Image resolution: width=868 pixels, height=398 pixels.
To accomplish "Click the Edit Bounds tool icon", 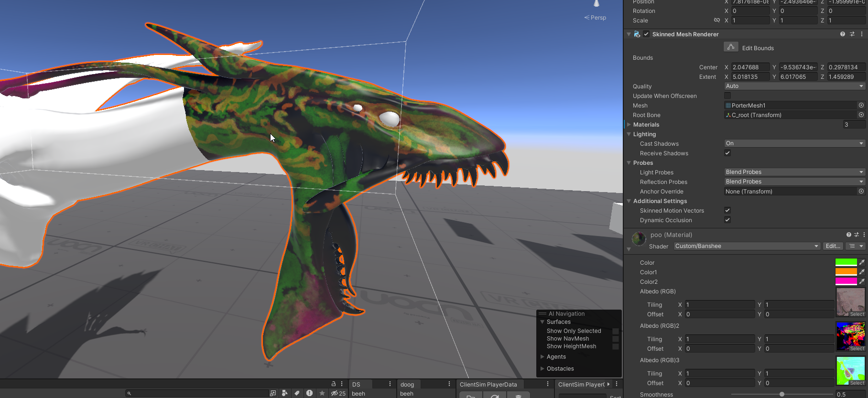I will click(731, 47).
